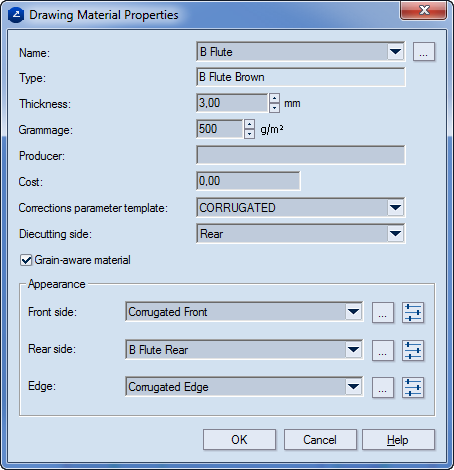Click browse button for Edge appearance
Viewport: 454px width, 470px height.
(x=383, y=387)
